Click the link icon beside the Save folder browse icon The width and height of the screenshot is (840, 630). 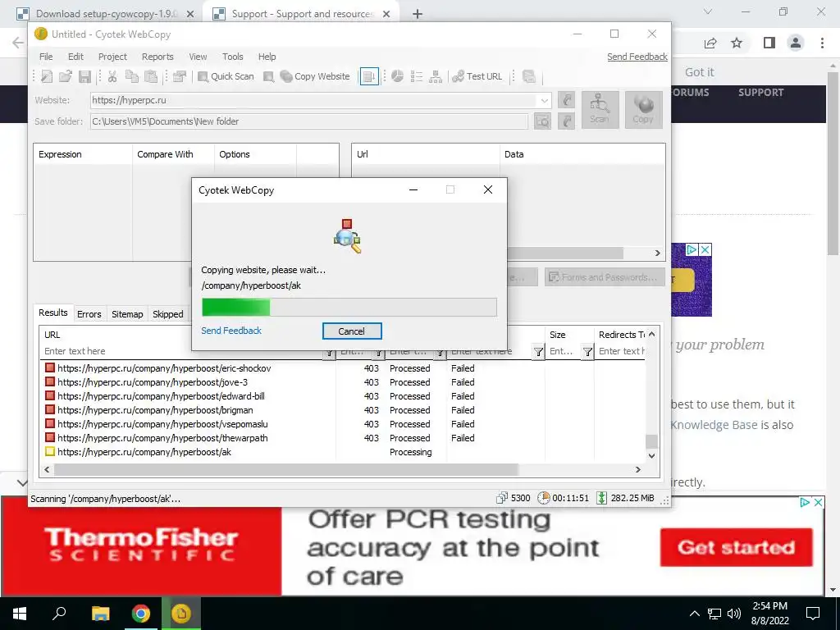coord(566,121)
